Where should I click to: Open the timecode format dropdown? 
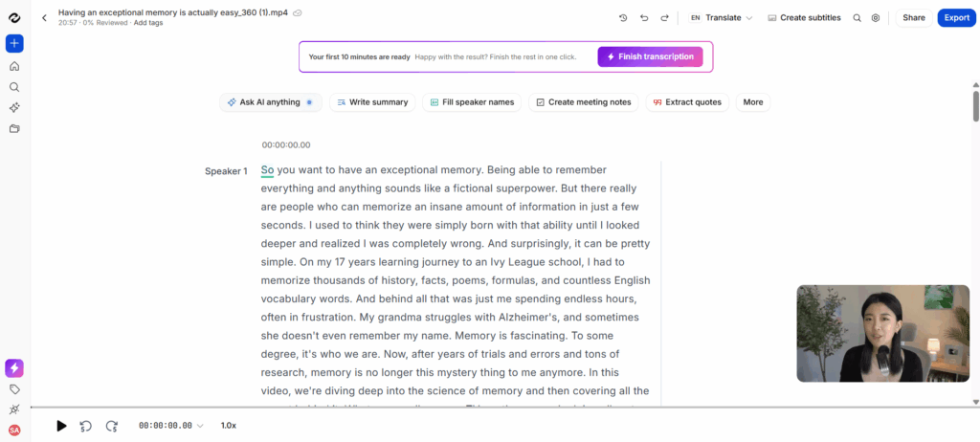[x=200, y=426]
